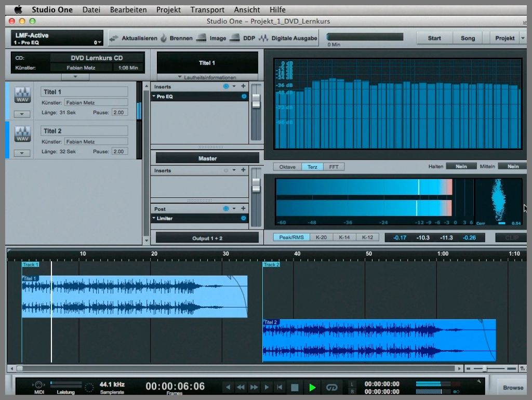Add insert to Master Inserts with plus
532x400 pixels.
coord(243,170)
